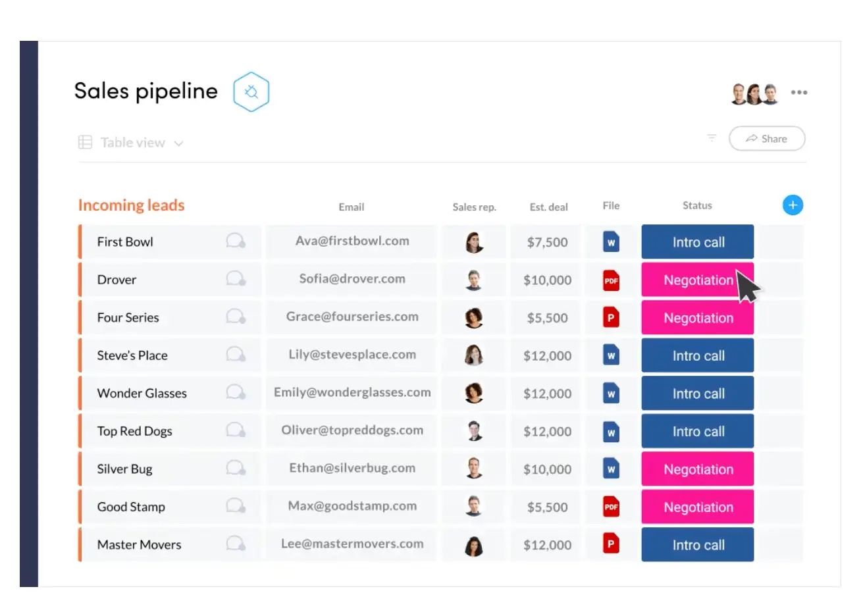This screenshot has height=616, width=861.
Task: Click the Emily@wonderglasses.com email cell
Action: tap(352, 393)
